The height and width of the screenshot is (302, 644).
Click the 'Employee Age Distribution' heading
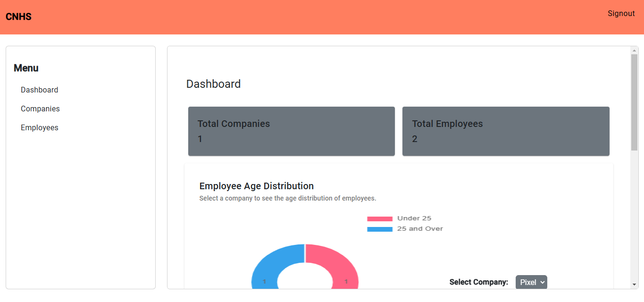tap(257, 186)
